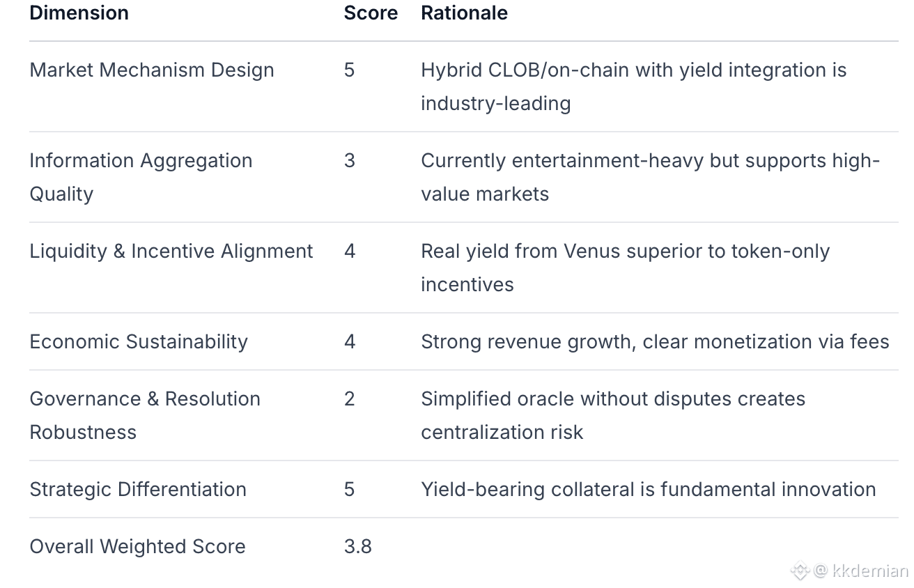Click the Economic Sustainability row label
Image resolution: width=914 pixels, height=588 pixels.
point(138,341)
